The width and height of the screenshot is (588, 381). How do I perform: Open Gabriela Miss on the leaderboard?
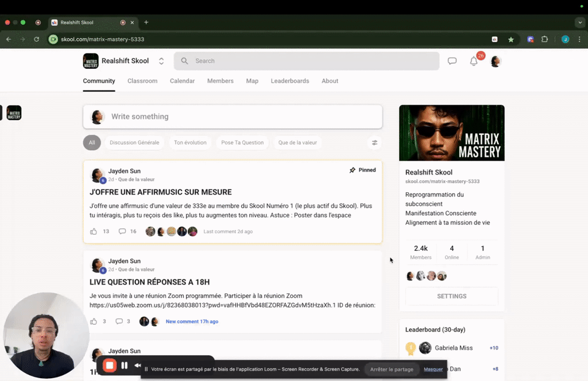click(x=454, y=348)
